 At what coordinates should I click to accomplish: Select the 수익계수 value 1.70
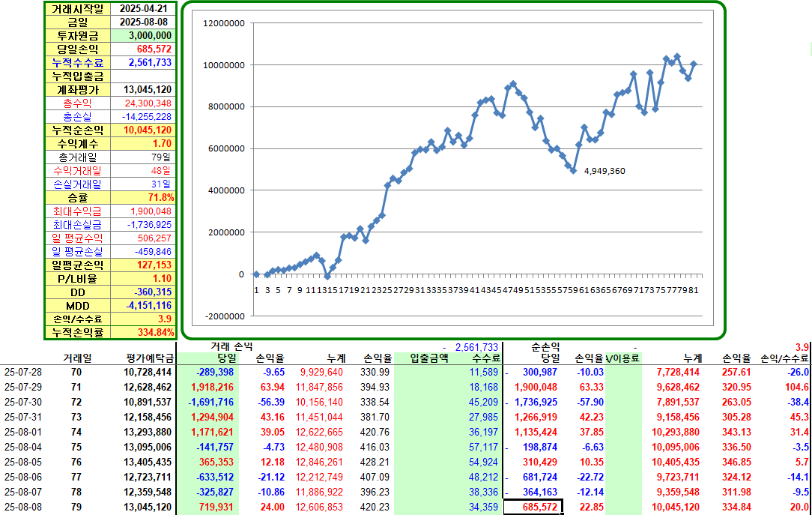143,143
